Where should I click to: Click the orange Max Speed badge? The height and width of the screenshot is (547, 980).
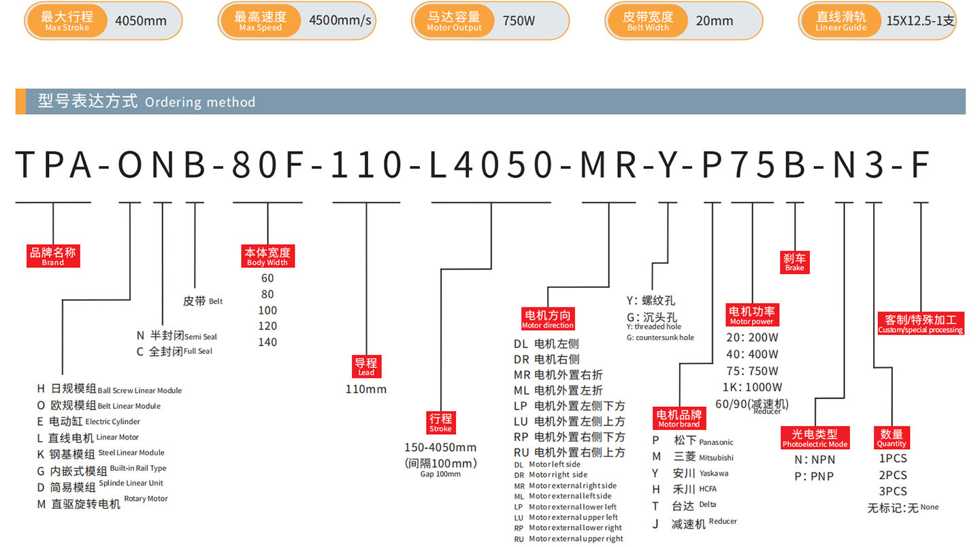tap(260, 21)
